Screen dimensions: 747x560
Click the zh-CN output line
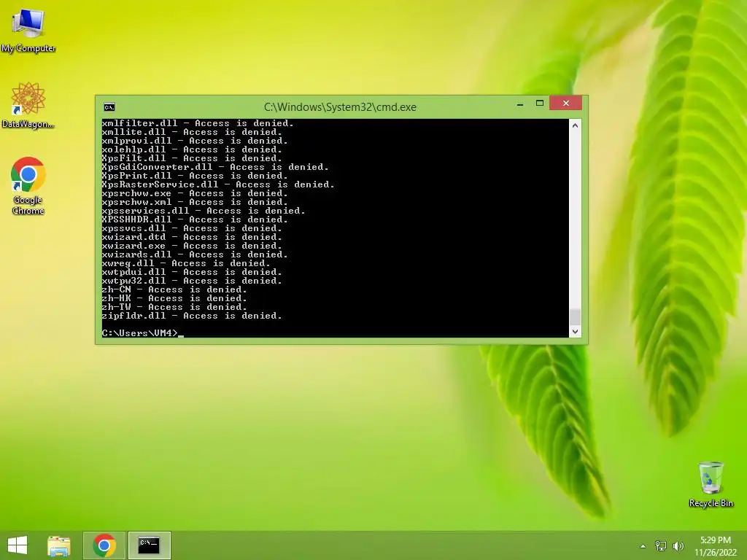point(174,289)
